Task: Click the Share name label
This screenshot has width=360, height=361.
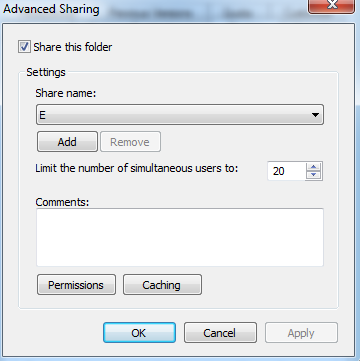Action: coord(66,93)
